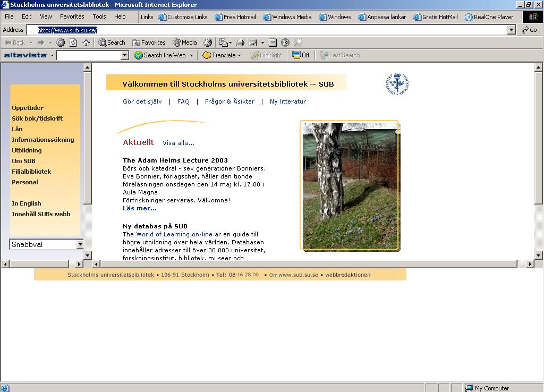Image resolution: width=544 pixels, height=392 pixels.
Task: Open the Frågor & Åsikter link
Action: [229, 101]
